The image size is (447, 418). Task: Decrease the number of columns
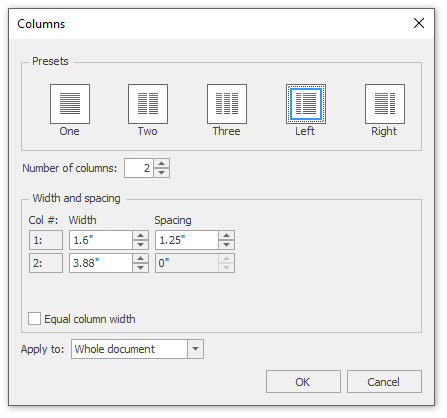point(162,173)
